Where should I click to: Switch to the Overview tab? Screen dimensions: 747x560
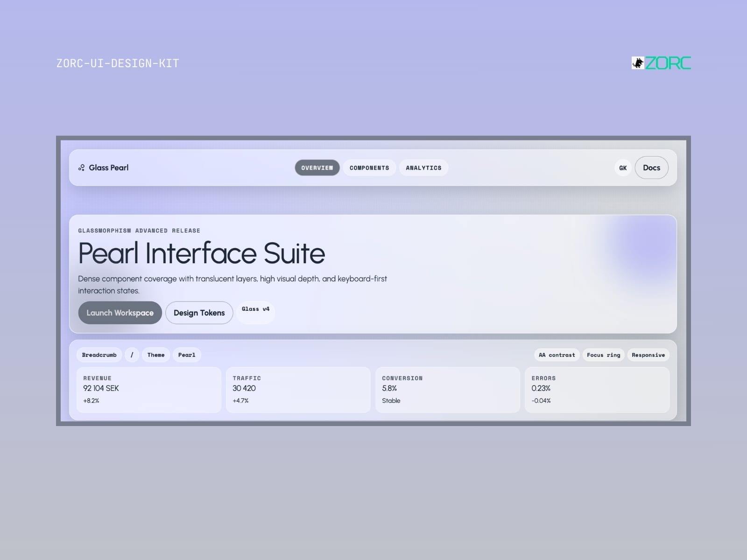pyautogui.click(x=317, y=168)
